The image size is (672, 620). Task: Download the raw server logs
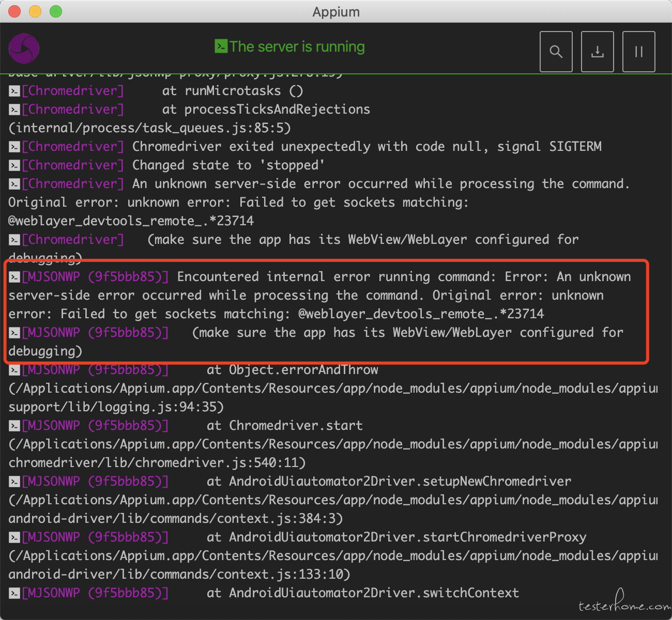pyautogui.click(x=597, y=52)
